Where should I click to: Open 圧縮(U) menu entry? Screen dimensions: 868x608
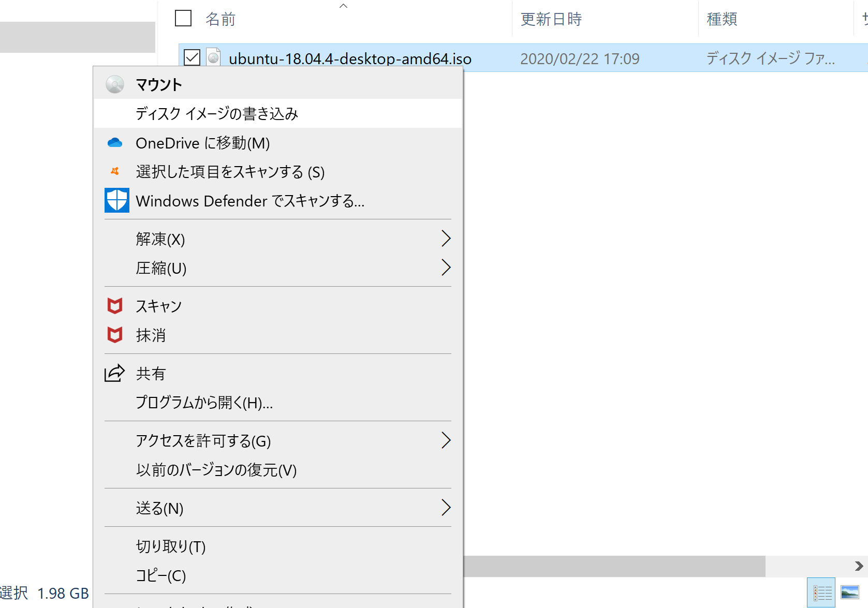click(278, 268)
